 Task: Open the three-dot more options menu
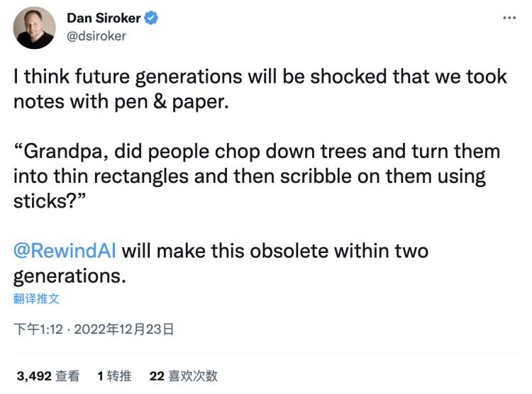[x=509, y=18]
